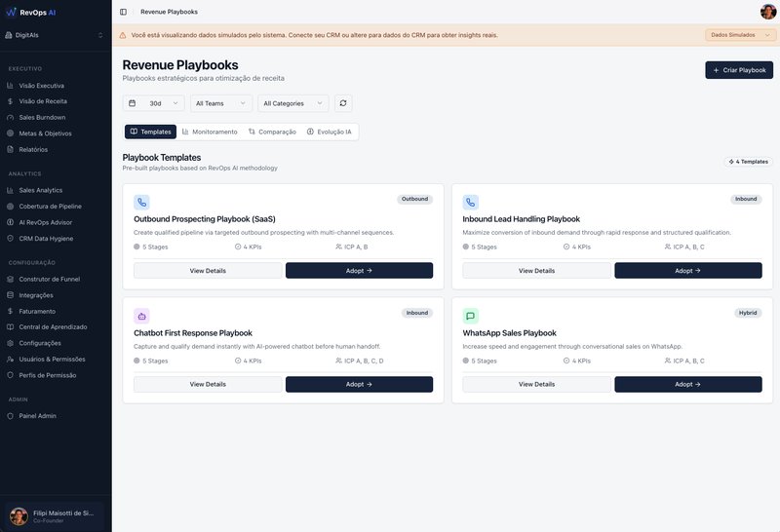Screen dimensions: 780x532
Task: Adopt the Inbound Lead Handling Playbook
Action: 688,271
